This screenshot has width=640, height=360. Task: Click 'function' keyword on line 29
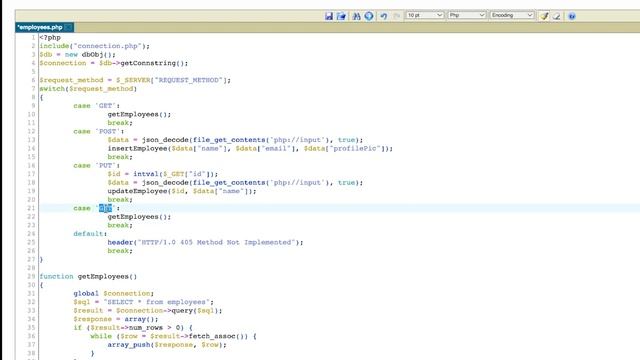pos(56,277)
